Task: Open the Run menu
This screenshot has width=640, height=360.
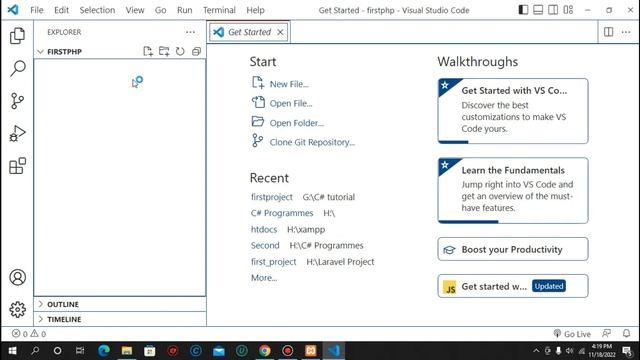Action: pyautogui.click(x=184, y=10)
